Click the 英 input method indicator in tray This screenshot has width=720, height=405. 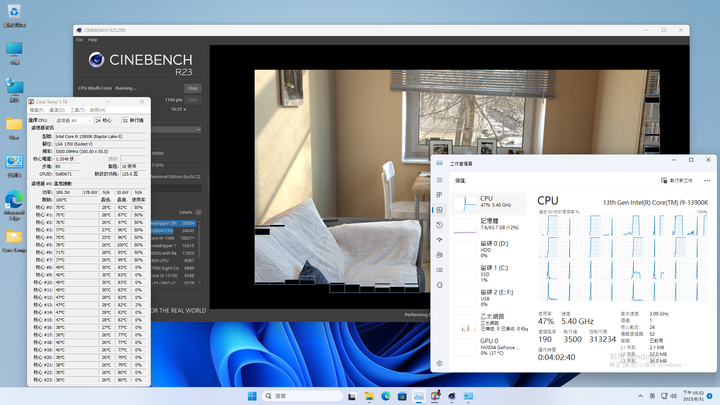point(652,396)
